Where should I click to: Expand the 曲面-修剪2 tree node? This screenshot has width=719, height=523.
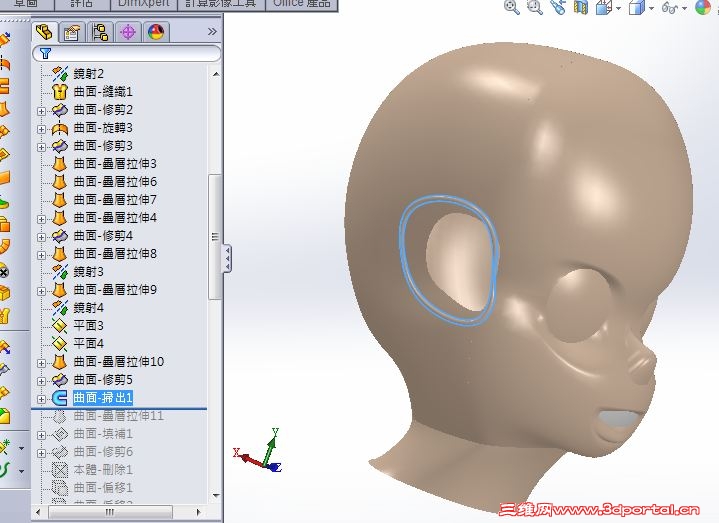(x=41, y=111)
